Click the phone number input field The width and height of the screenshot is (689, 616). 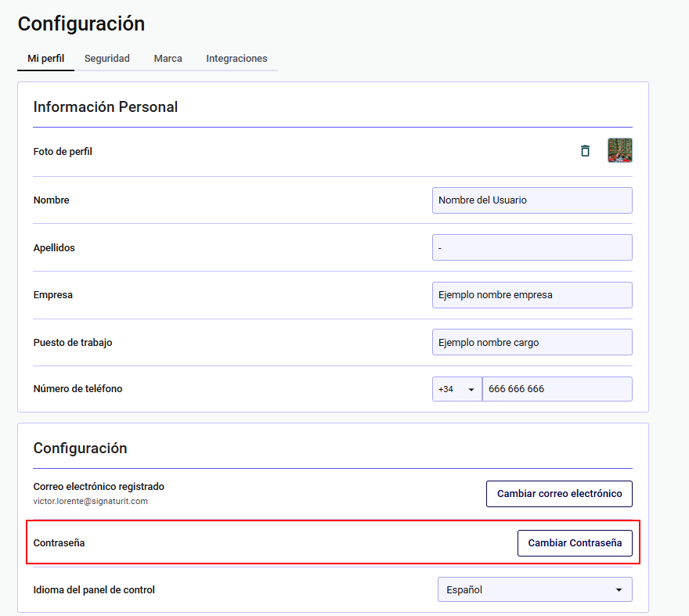pos(557,390)
